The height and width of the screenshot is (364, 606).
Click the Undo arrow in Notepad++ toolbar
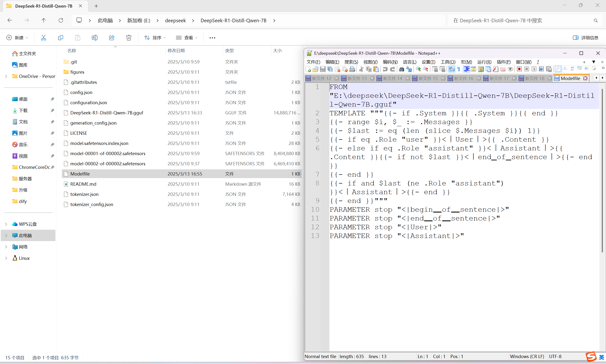pyautogui.click(x=385, y=69)
